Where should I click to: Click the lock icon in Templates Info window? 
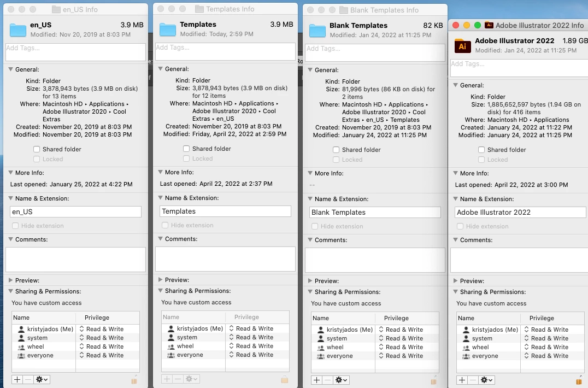(285, 379)
